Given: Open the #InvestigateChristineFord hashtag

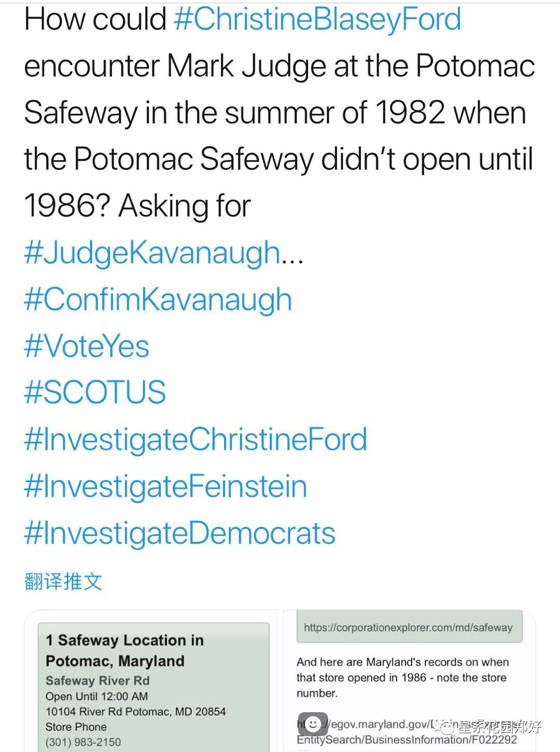Looking at the screenshot, I should [195, 440].
